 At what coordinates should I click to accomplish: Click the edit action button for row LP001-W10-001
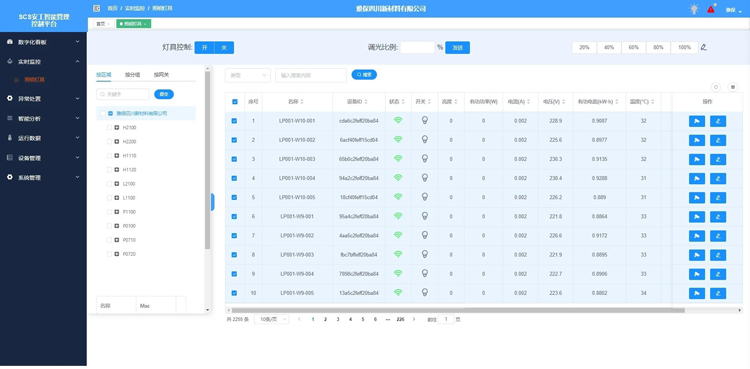click(718, 121)
